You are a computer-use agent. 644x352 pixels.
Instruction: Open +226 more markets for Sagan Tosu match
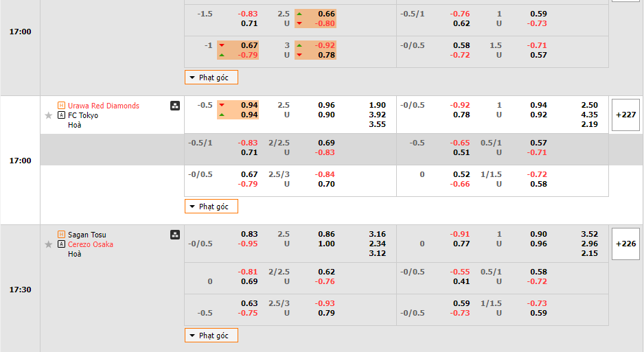coord(625,244)
